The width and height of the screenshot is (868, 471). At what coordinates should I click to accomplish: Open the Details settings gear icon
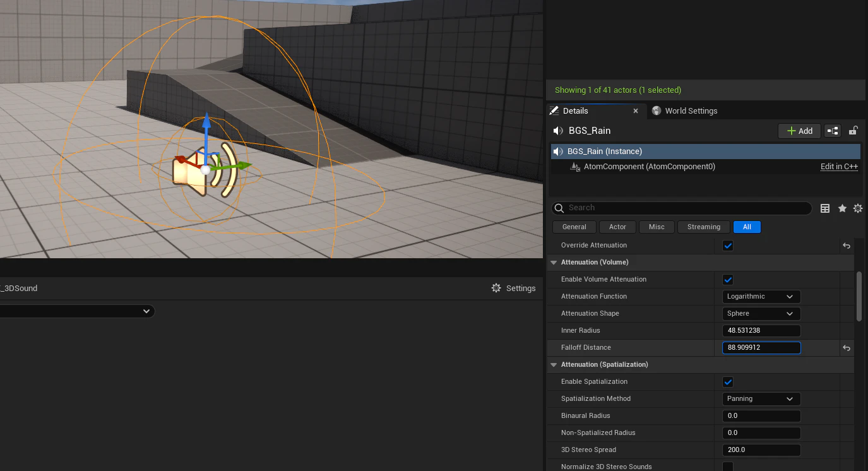point(858,208)
